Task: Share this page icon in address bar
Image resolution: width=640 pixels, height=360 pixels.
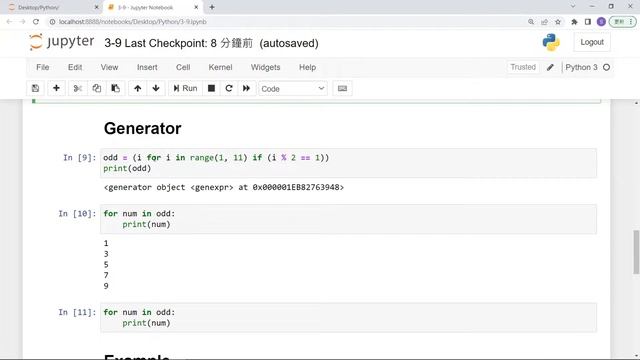Action: 544,22
